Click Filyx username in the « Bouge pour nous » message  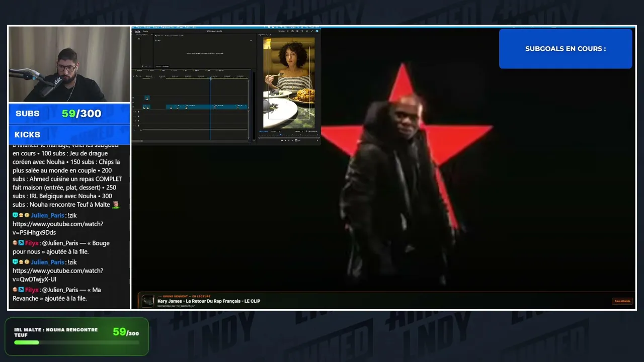tap(32, 243)
